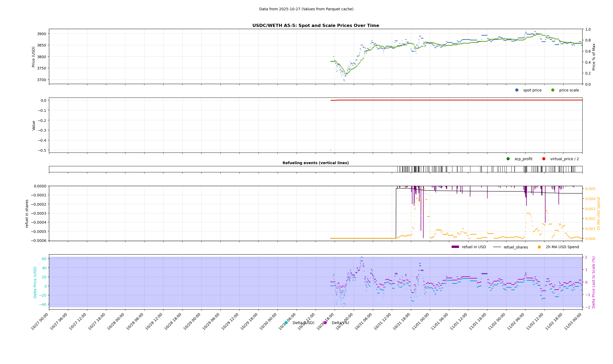Click the cyan Delta (USD) legend dot
Viewport: 613px width, 364px height.
pos(286,323)
